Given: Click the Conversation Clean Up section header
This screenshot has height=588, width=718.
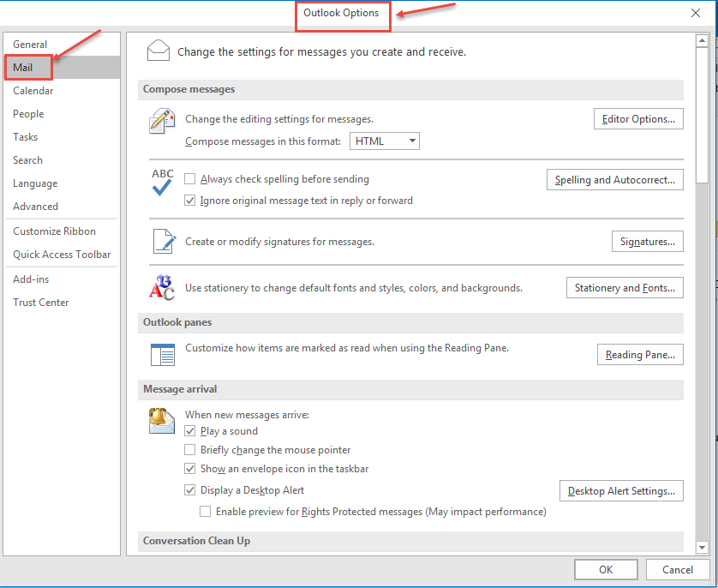Looking at the screenshot, I should pos(410,541).
